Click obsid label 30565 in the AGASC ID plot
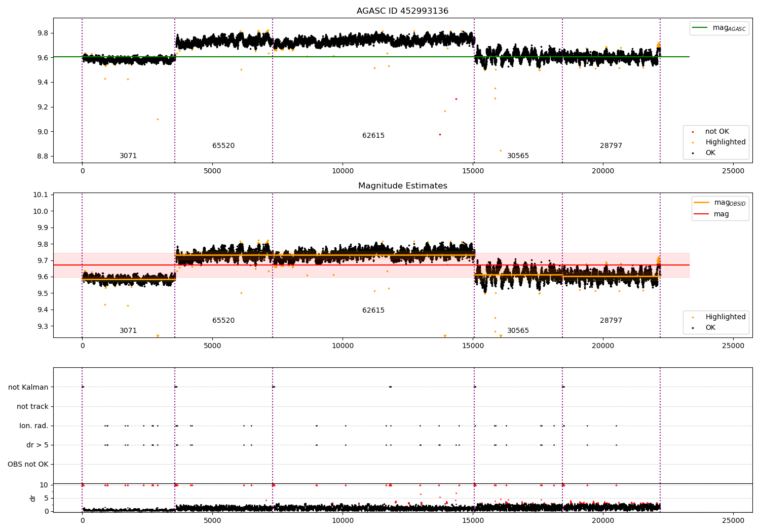Image resolution: width=760 pixels, height=532 pixels. coord(518,156)
